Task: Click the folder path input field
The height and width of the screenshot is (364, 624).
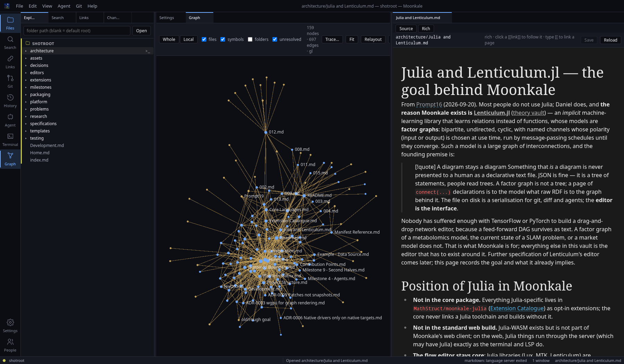Action: (77, 31)
